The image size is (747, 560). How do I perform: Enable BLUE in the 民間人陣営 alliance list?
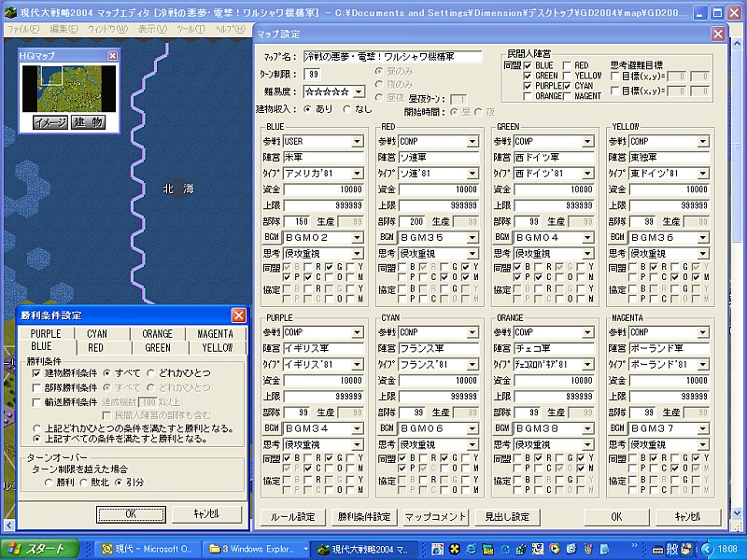(528, 65)
